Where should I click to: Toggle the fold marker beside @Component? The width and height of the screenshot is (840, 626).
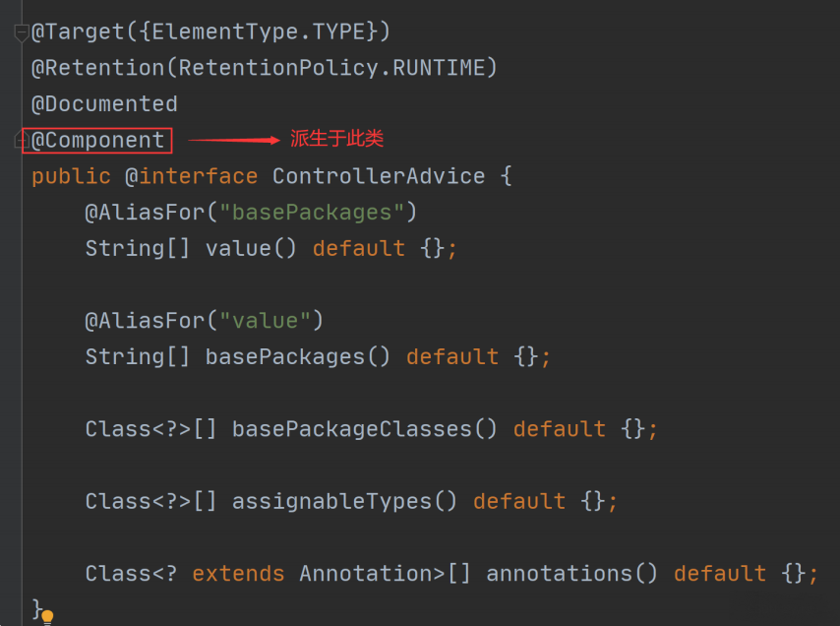(20, 141)
